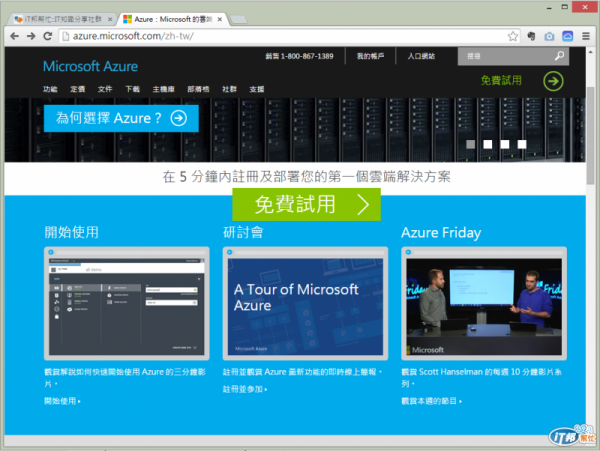The image size is (600, 451).
Task: Open 部落格 navigation menu item
Action: [198, 89]
